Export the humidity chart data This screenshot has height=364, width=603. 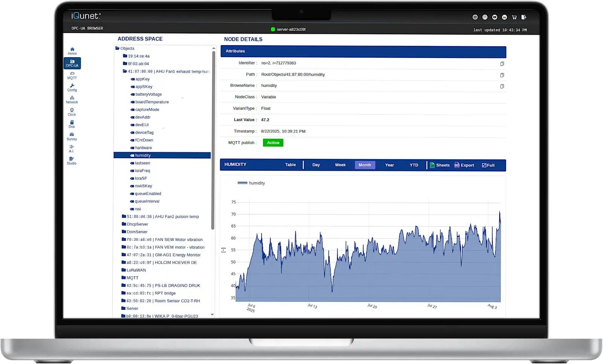464,165
